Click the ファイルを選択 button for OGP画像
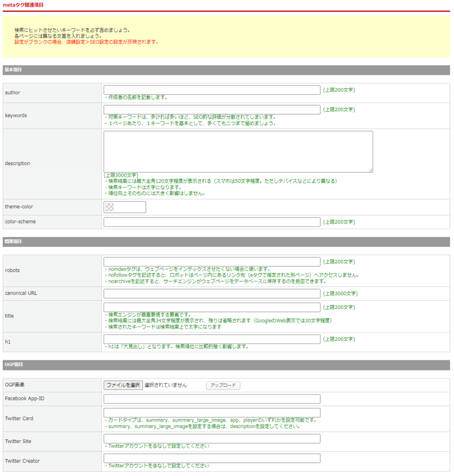 (123, 385)
